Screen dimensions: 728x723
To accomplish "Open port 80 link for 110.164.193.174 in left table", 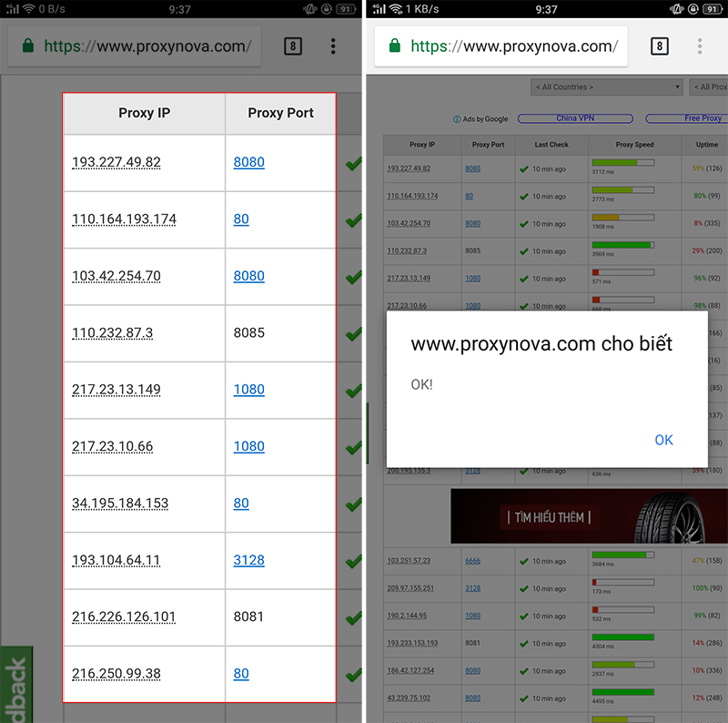I will [x=241, y=219].
